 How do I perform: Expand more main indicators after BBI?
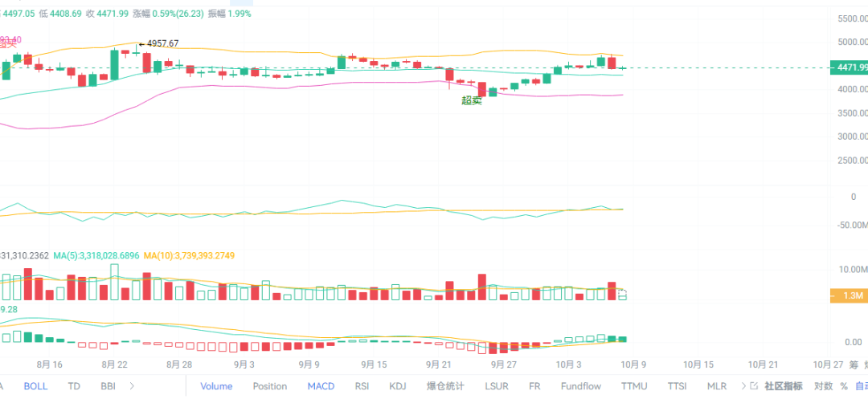pyautogui.click(x=132, y=386)
